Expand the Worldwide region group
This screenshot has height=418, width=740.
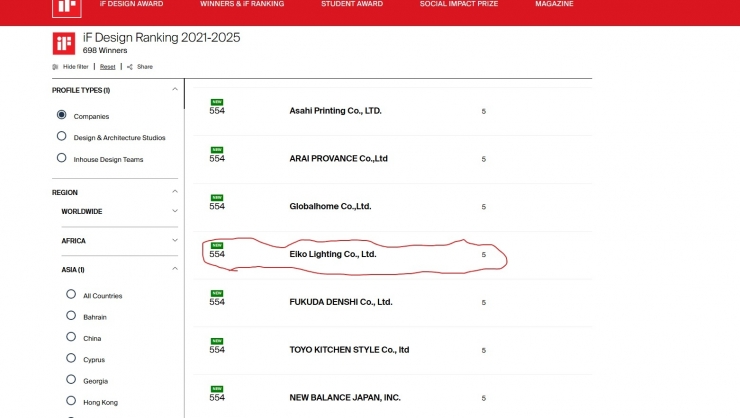(175, 211)
